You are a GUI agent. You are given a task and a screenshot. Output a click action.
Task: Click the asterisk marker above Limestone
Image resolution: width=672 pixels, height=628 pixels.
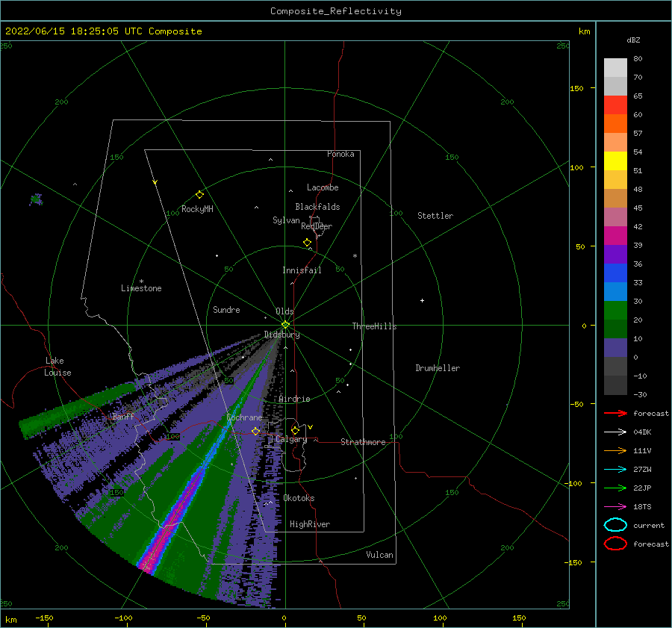click(x=141, y=282)
